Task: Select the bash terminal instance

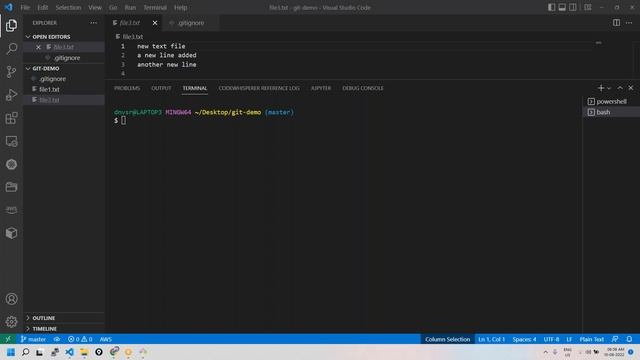Action: click(x=611, y=112)
